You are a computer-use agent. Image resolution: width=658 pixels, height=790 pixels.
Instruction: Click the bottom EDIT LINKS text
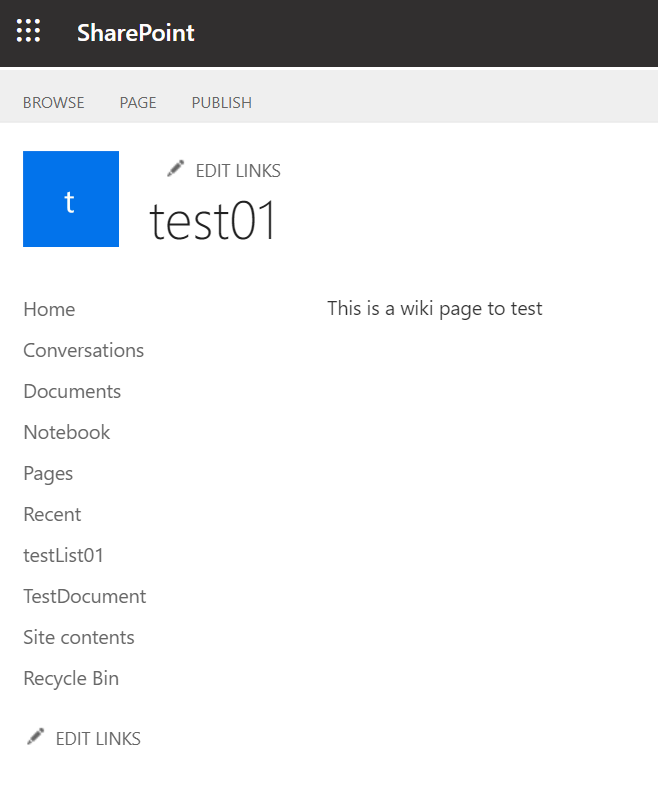pos(98,739)
